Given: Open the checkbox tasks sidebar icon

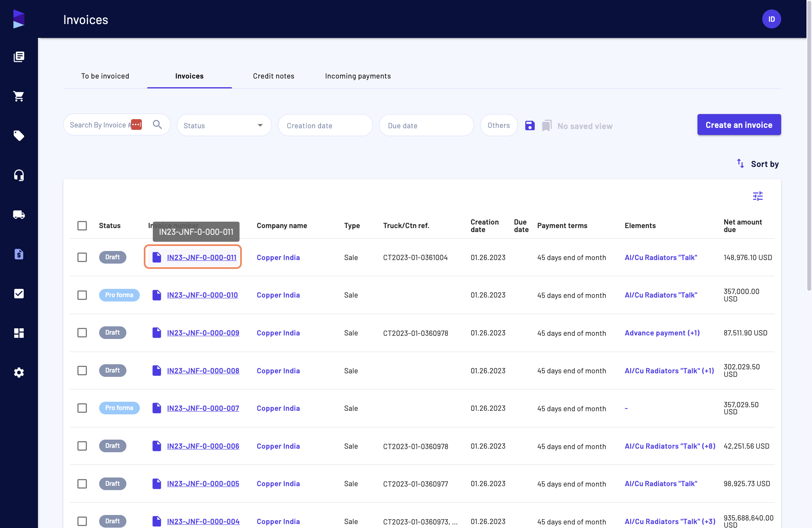Looking at the screenshot, I should click(19, 294).
